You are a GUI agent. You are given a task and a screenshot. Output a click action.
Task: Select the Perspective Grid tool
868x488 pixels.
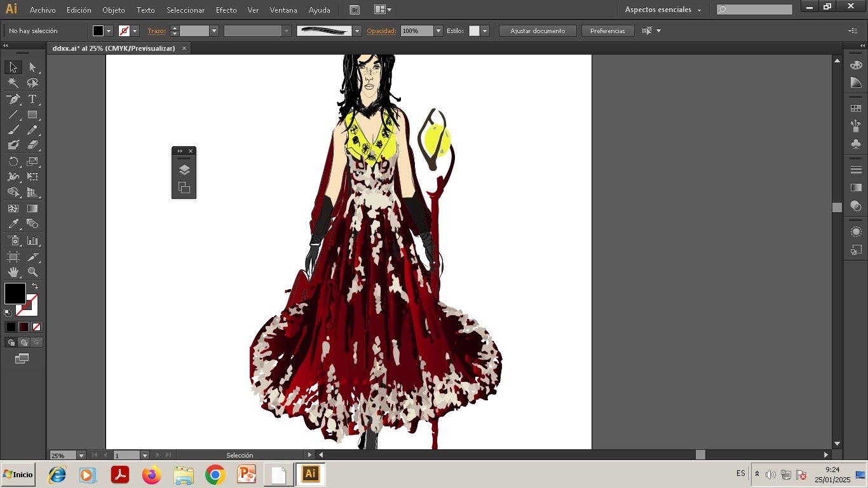[x=32, y=193]
